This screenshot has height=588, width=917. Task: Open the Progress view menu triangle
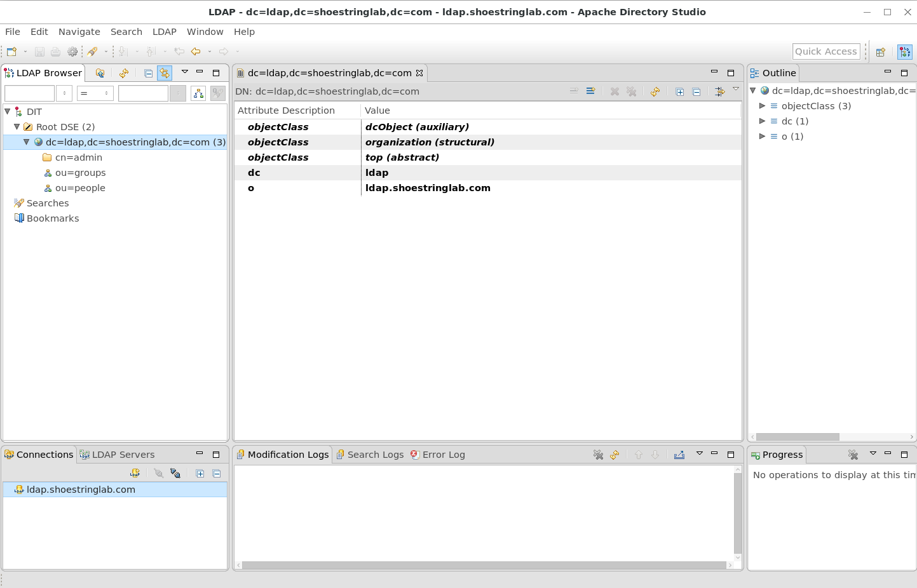(873, 453)
